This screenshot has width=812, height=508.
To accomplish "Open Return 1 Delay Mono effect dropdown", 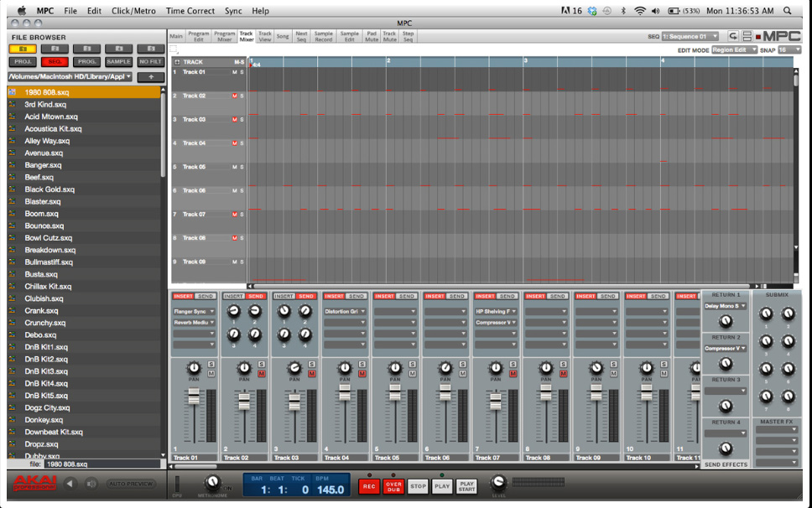I will tap(725, 306).
